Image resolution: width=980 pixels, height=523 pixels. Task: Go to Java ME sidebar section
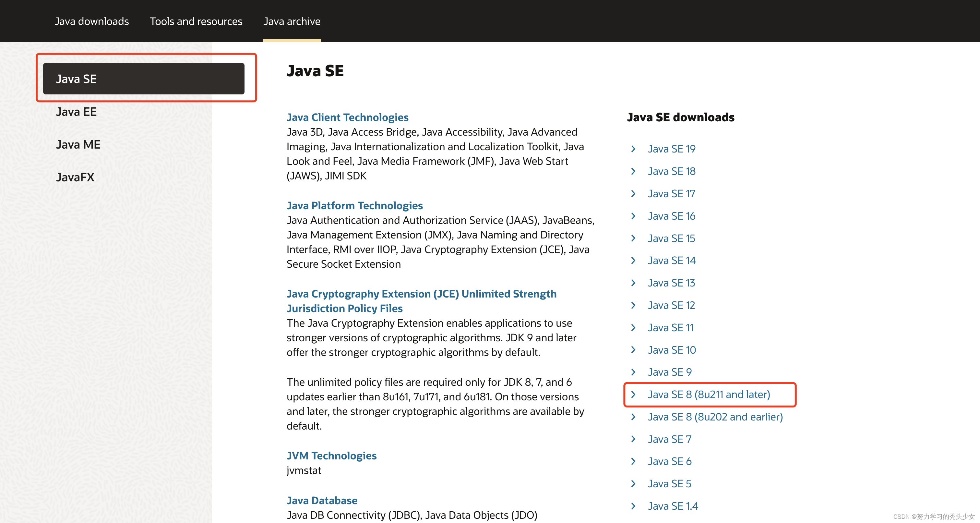[78, 145]
